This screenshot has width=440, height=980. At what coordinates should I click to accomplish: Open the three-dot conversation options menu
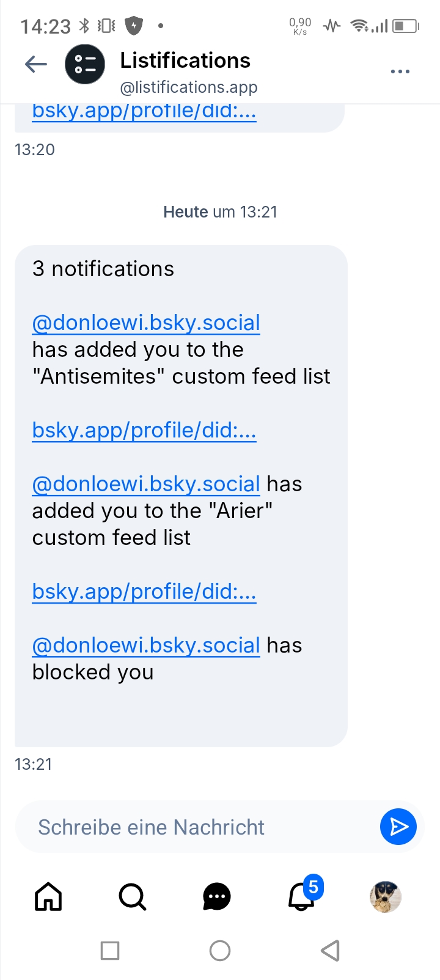point(400,71)
